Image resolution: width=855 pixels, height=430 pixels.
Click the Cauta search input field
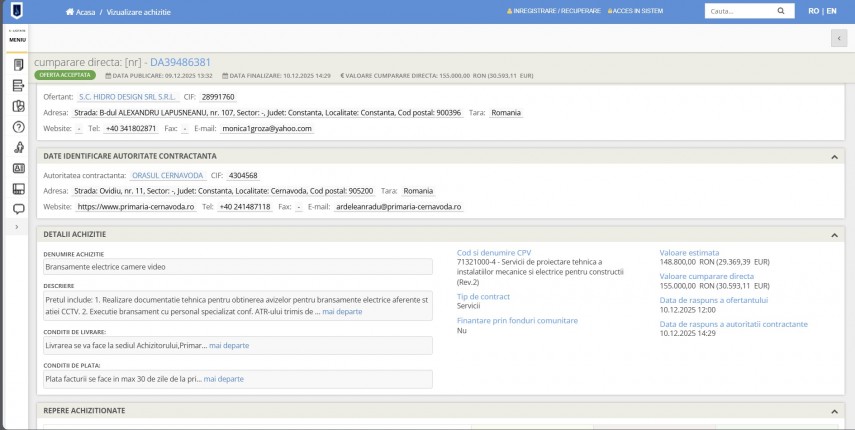[738, 11]
